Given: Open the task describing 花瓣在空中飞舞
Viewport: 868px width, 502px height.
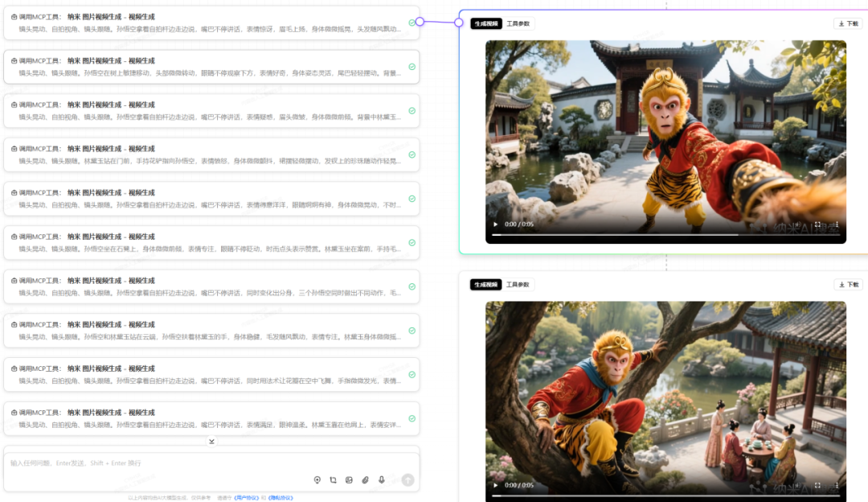Looking at the screenshot, I should click(x=211, y=375).
